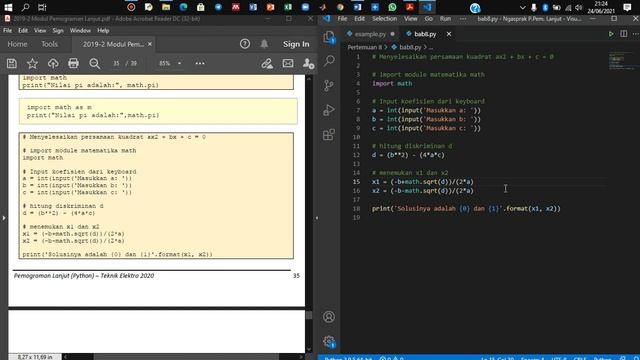
Task: Share the PDF with the add-person icon
Action: (x=308, y=63)
